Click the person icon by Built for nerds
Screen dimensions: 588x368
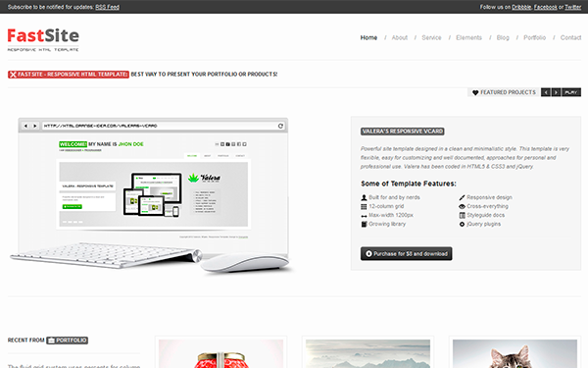pos(364,197)
